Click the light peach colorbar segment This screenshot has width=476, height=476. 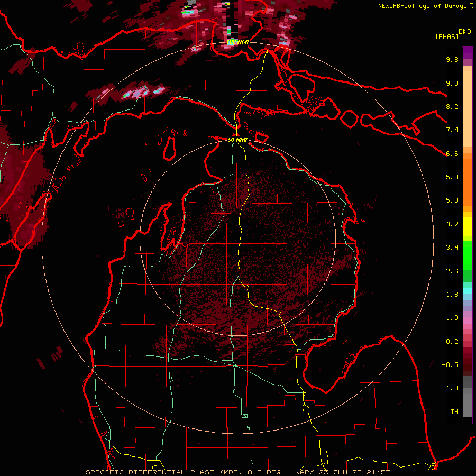pyautogui.click(x=467, y=109)
